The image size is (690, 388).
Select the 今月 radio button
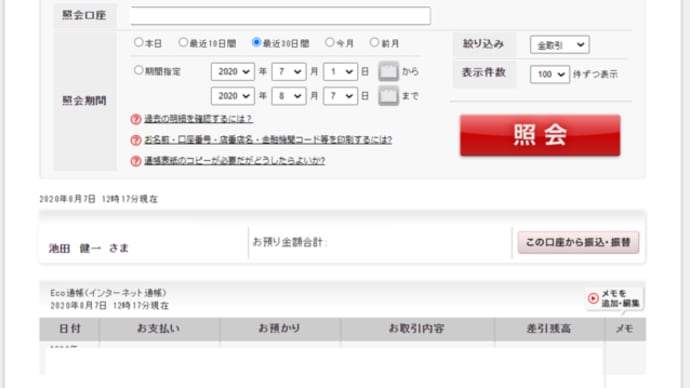[330, 42]
